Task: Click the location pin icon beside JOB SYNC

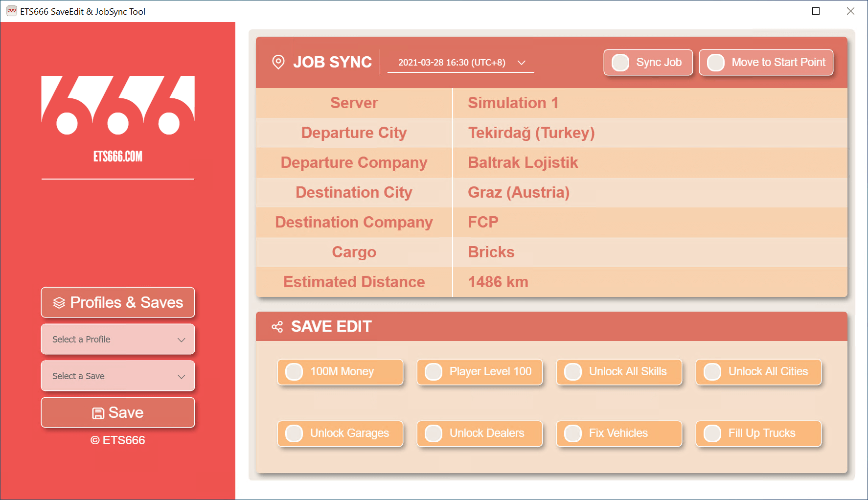Action: (278, 62)
